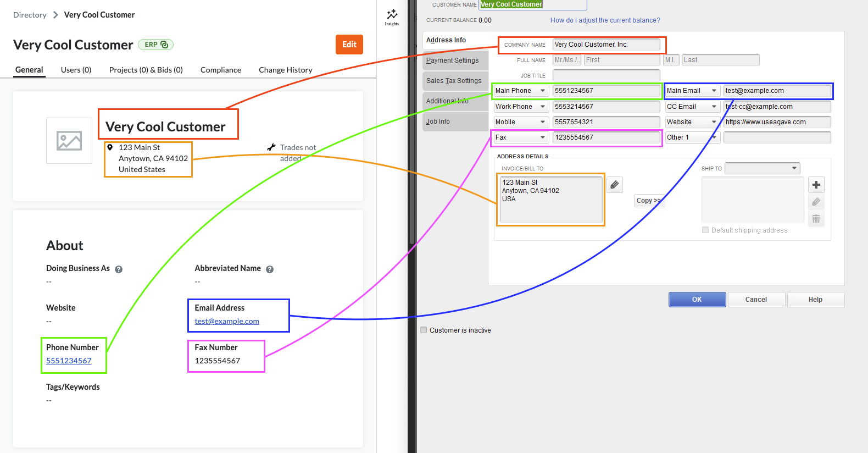Click the Doing Business As help icon
Screen dimensions: 868x453
click(x=119, y=269)
